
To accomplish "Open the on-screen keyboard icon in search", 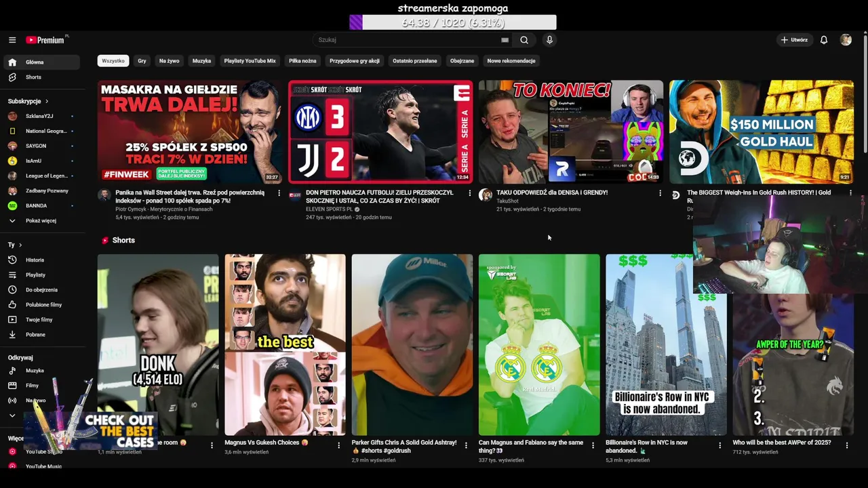I will (505, 40).
